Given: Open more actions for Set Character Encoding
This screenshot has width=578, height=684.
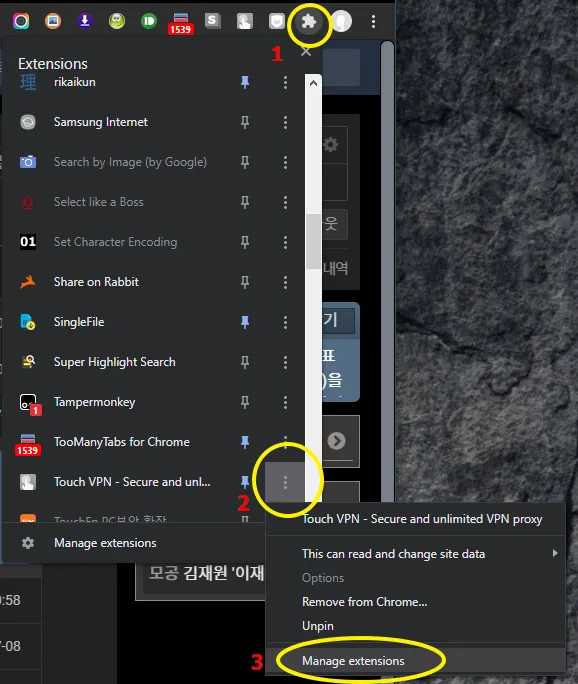Looking at the screenshot, I should tap(285, 242).
